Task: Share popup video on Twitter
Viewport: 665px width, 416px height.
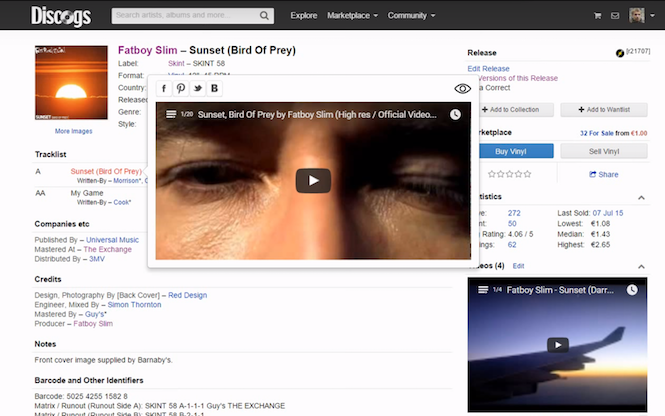Action: 198,88
